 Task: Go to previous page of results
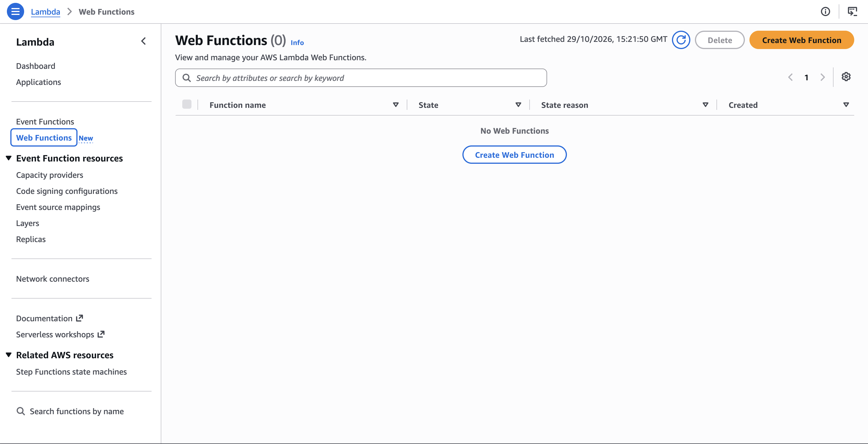click(790, 77)
